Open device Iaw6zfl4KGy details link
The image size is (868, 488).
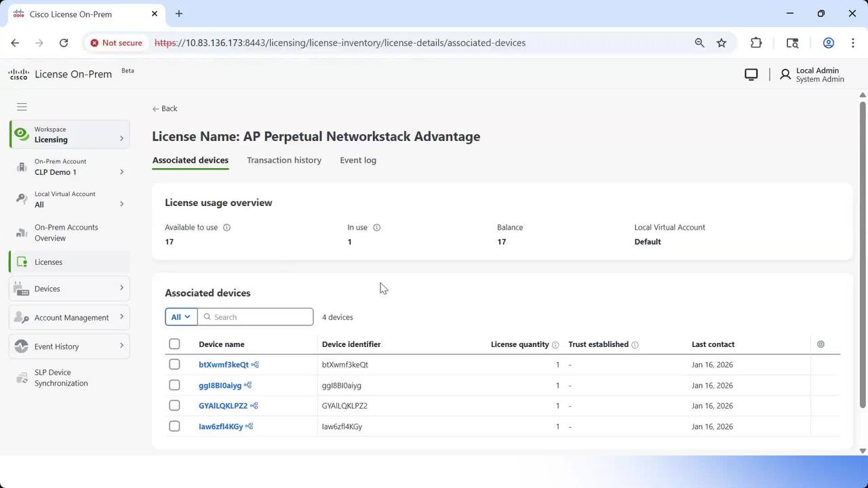click(220, 426)
